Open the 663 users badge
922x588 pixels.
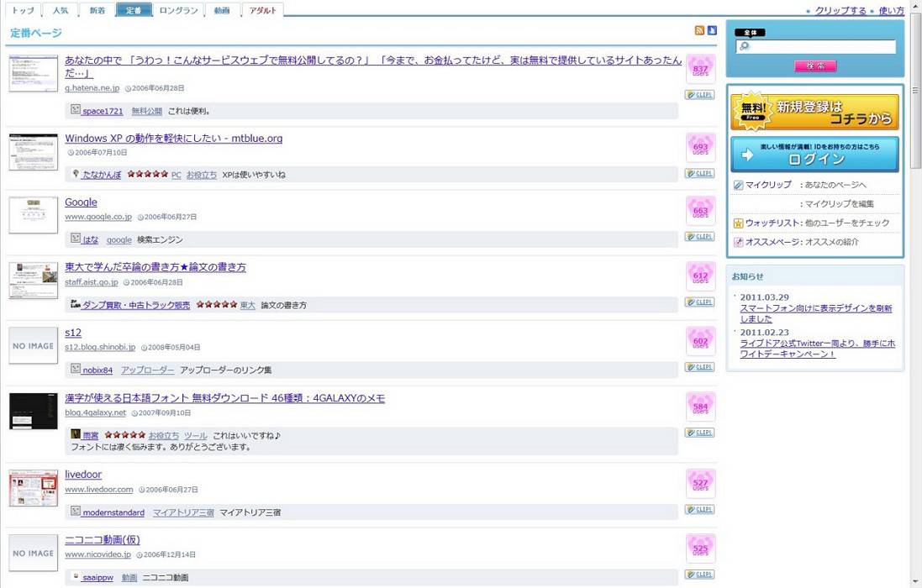(x=700, y=212)
